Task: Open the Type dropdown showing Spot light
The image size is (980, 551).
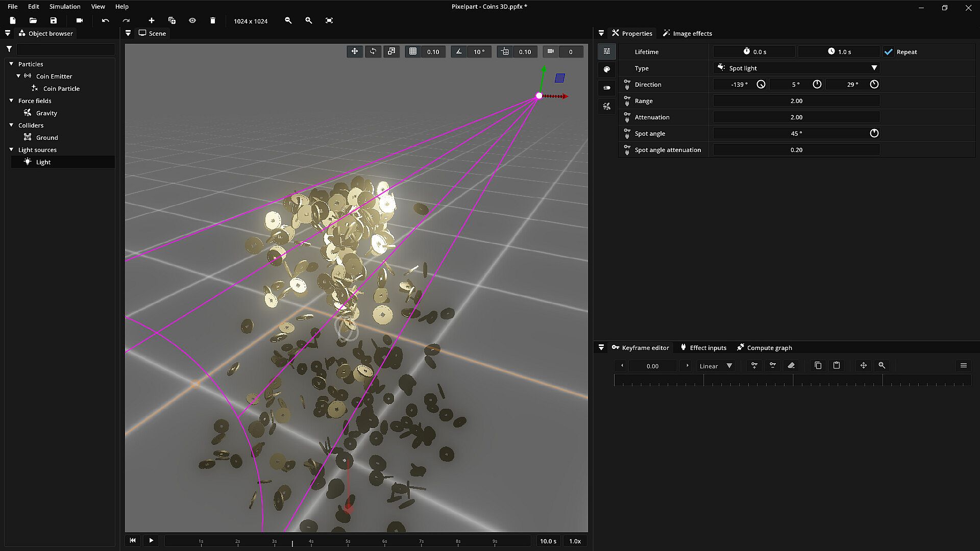Action: 796,68
